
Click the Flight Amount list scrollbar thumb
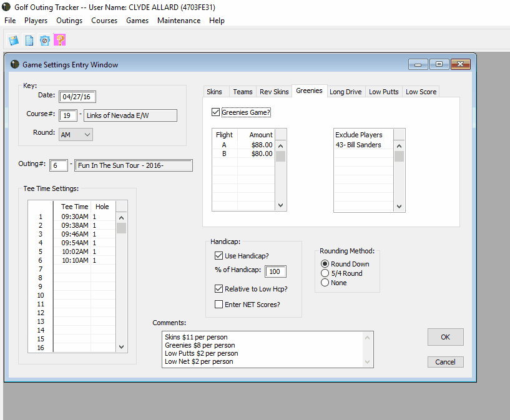(281, 157)
